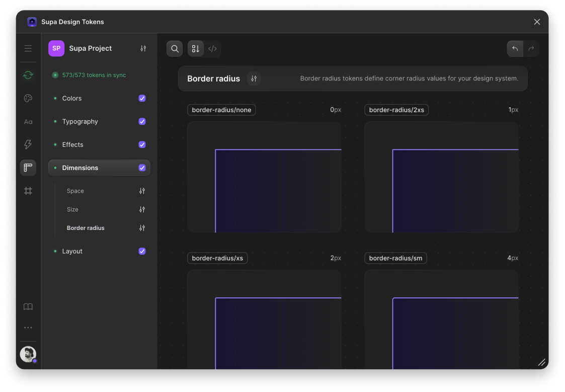Open the lightning bolt effects icon
Viewport: 565px width, 392px height.
[x=28, y=144]
